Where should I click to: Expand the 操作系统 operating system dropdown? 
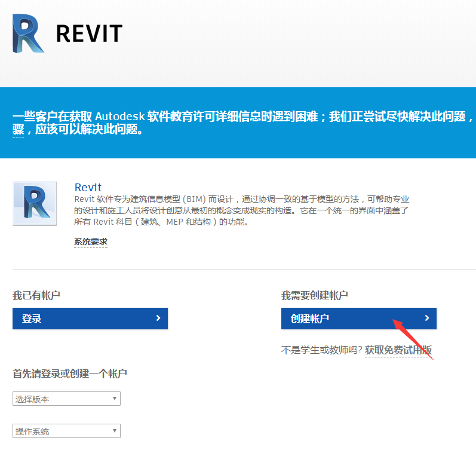pos(66,431)
